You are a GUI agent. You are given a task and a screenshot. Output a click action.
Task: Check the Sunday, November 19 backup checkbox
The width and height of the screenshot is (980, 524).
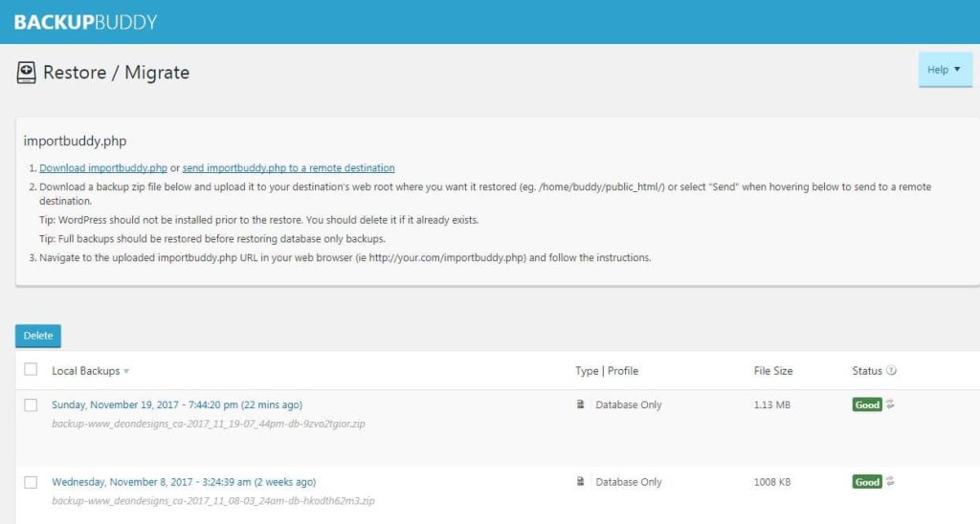click(x=31, y=404)
